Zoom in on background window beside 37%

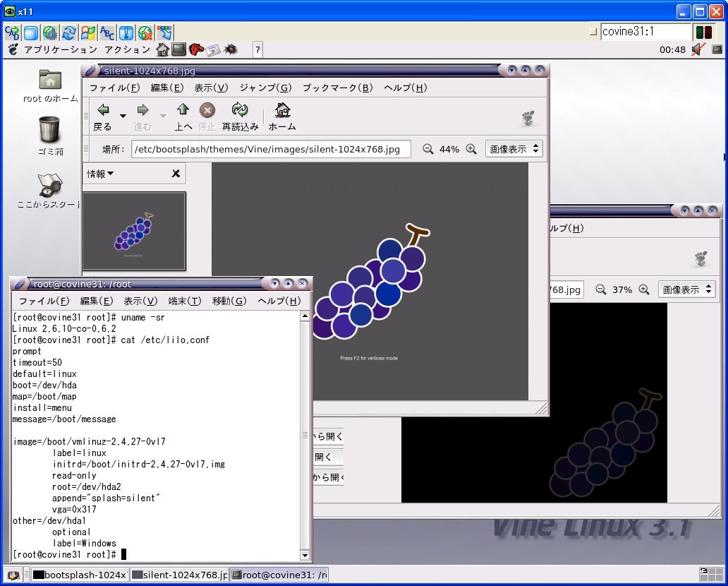(x=644, y=290)
